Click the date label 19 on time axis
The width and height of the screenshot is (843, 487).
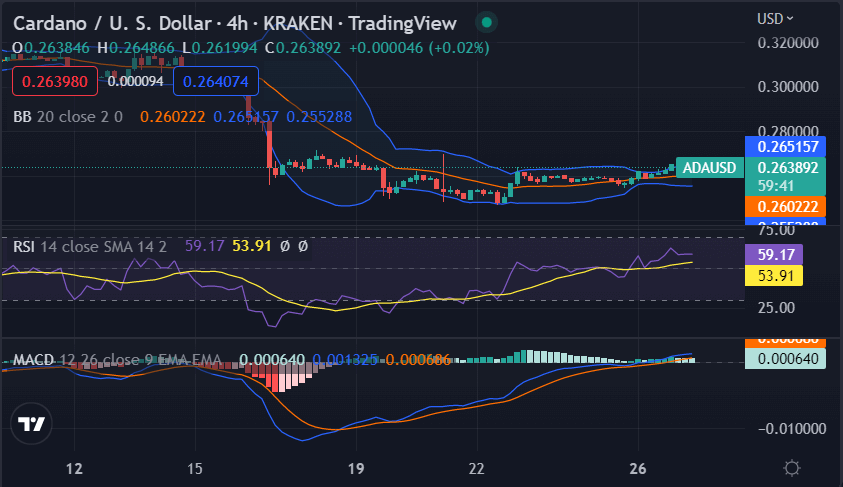point(356,469)
